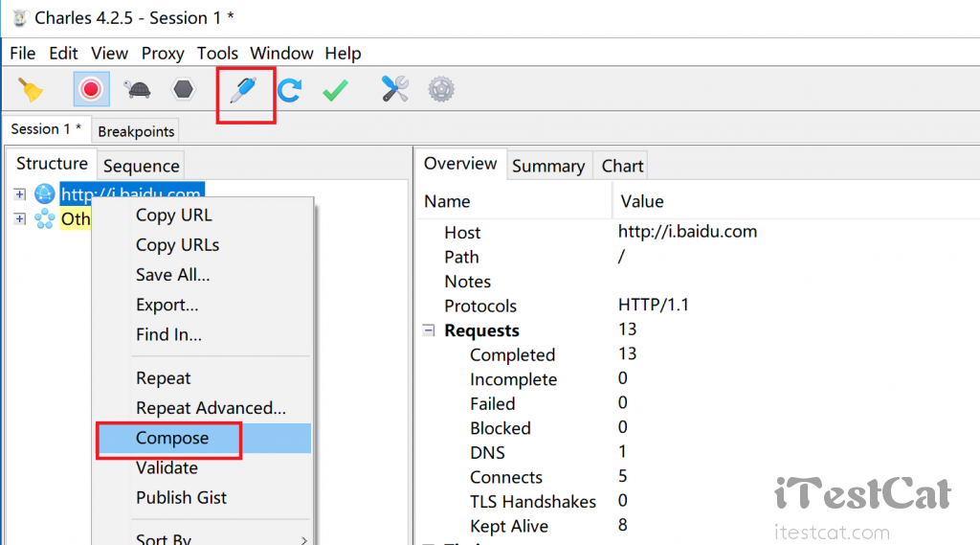This screenshot has width=980, height=545.
Task: Select the Overview tab
Action: coord(460,164)
